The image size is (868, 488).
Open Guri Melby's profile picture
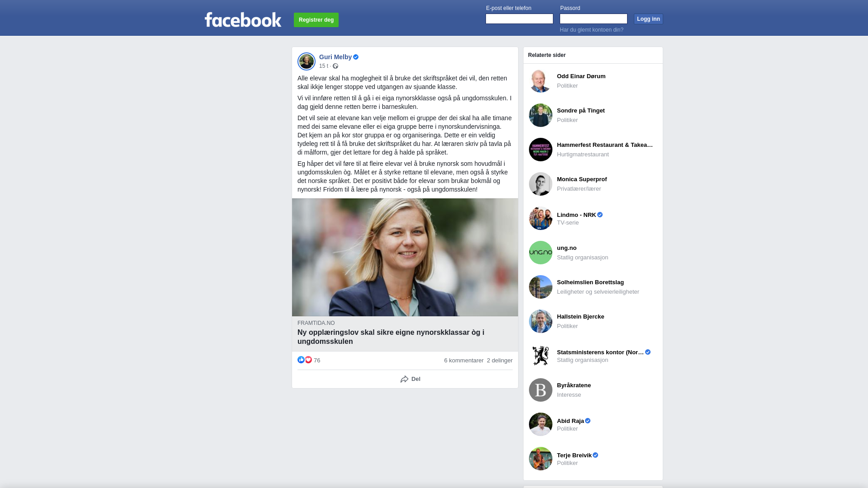coord(307,61)
